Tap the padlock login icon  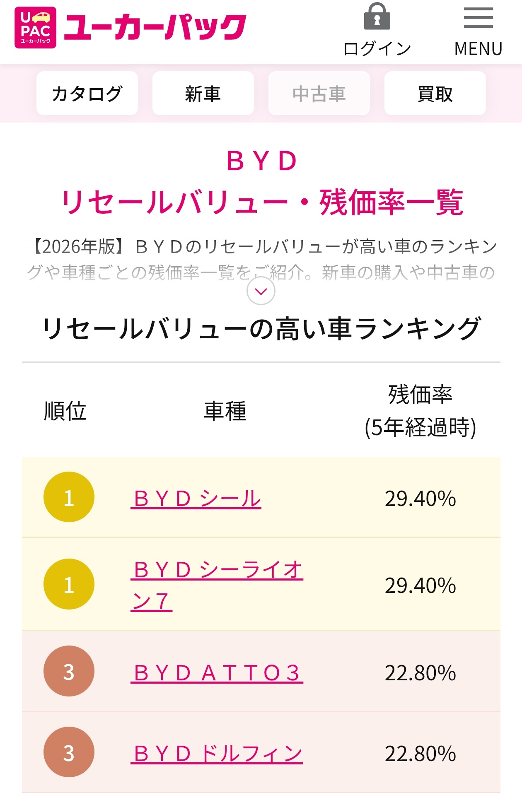click(x=377, y=17)
